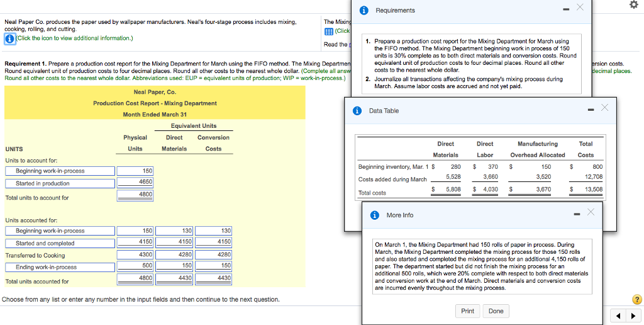
Task: Select started and completed direct materials field
Action: click(175, 242)
